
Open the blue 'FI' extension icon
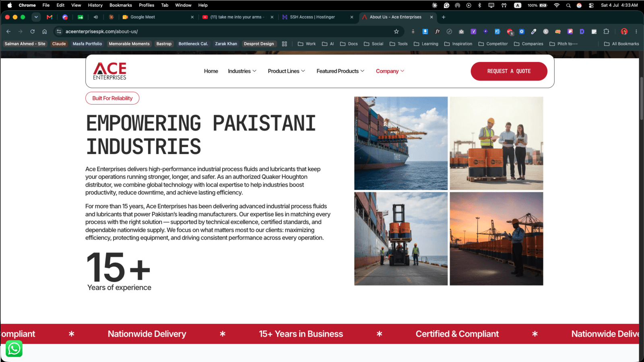click(497, 31)
